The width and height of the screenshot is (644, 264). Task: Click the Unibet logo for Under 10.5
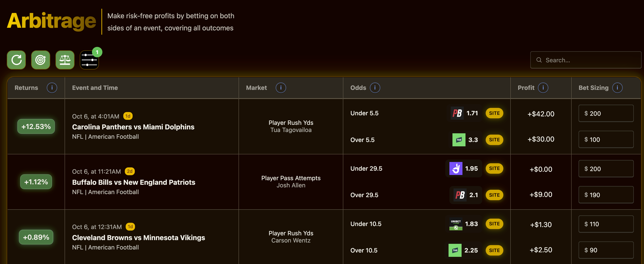(x=455, y=224)
